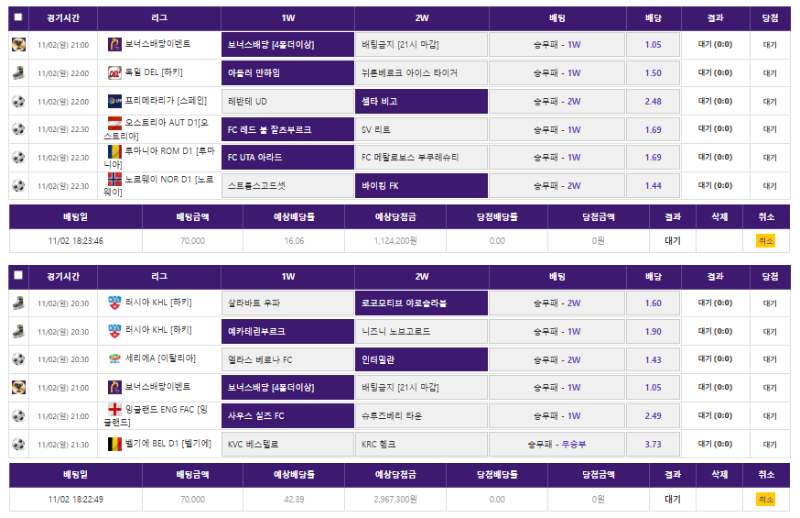Click the 세리에A league logo icon

click(x=115, y=359)
